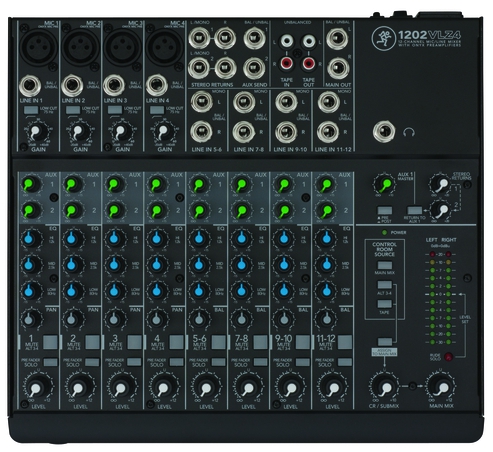Click the LEVEL SET label by the meter

[x=465, y=319]
